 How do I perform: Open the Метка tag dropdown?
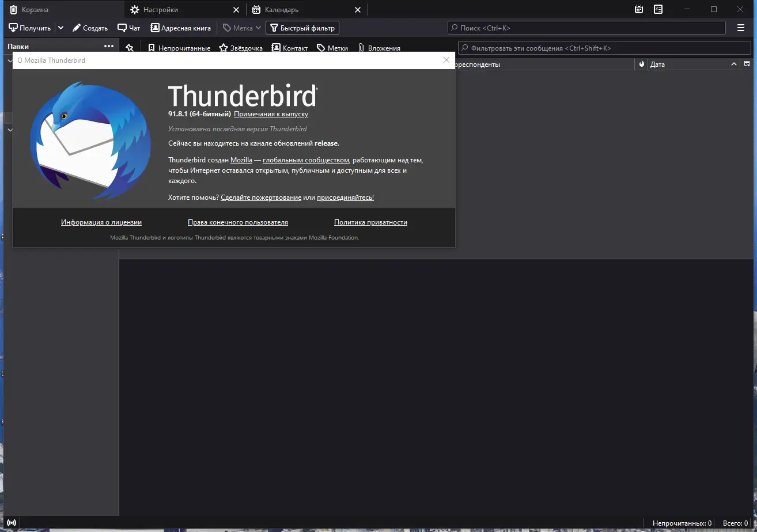pos(242,28)
